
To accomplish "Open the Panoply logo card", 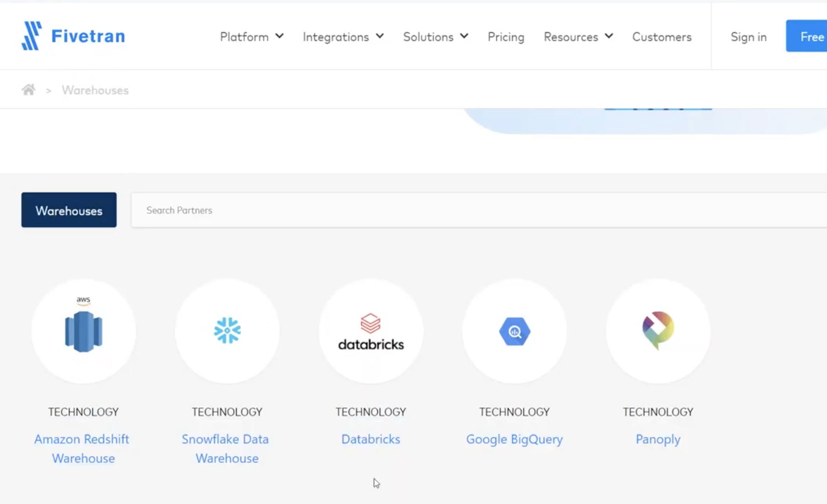I will point(658,331).
